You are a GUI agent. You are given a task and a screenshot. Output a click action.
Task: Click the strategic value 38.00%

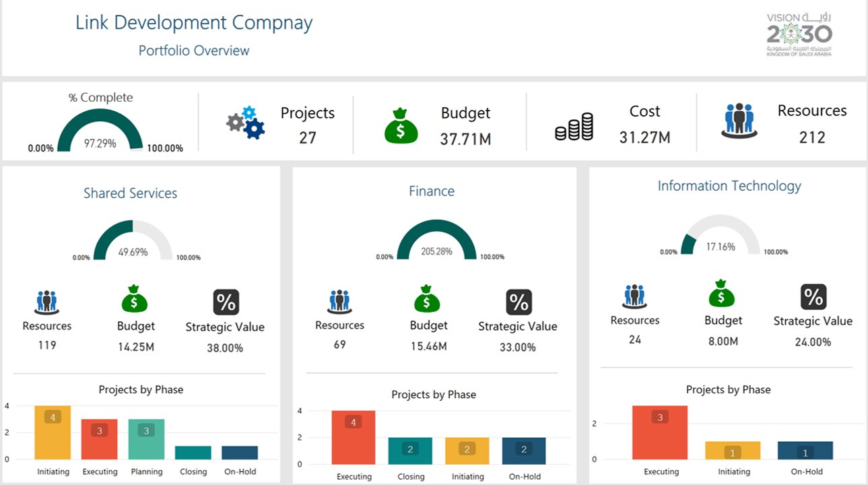[225, 348]
